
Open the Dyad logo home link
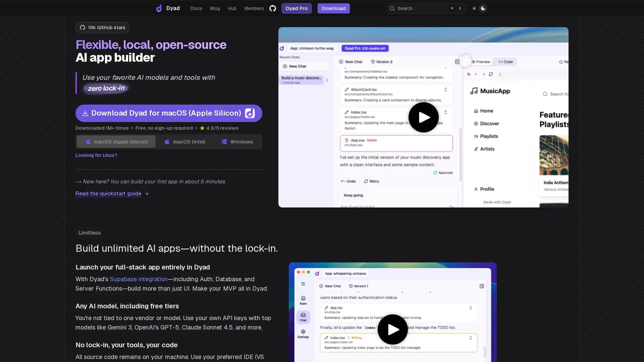[168, 8]
